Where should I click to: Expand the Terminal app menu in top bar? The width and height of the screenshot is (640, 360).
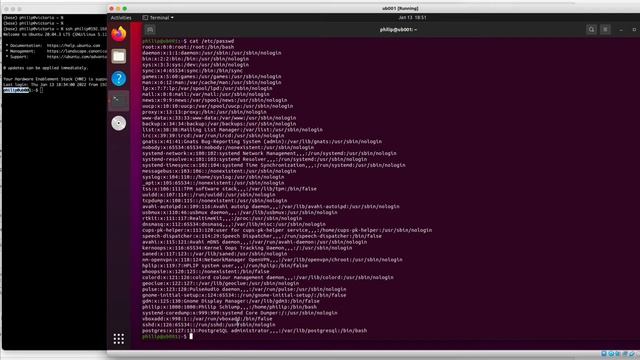[x=158, y=18]
